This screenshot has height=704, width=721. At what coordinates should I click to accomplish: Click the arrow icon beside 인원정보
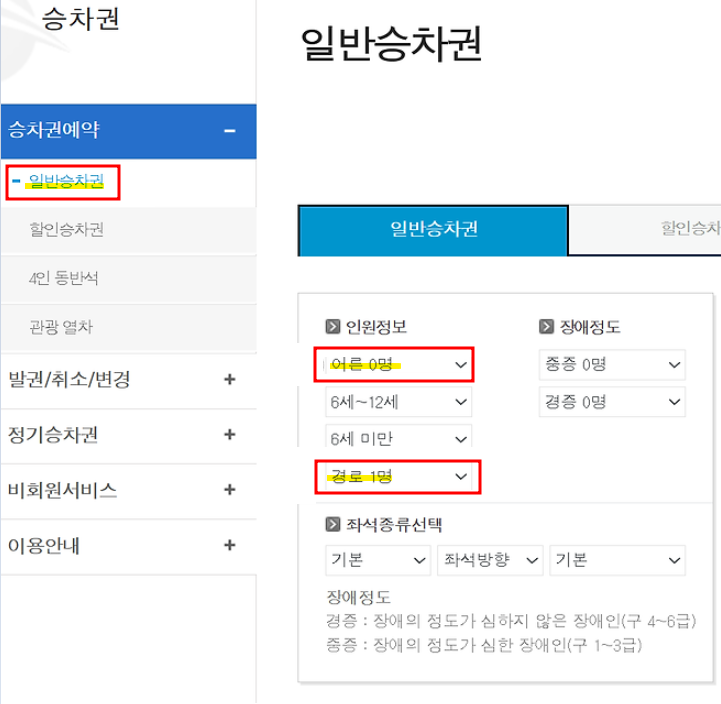click(332, 326)
